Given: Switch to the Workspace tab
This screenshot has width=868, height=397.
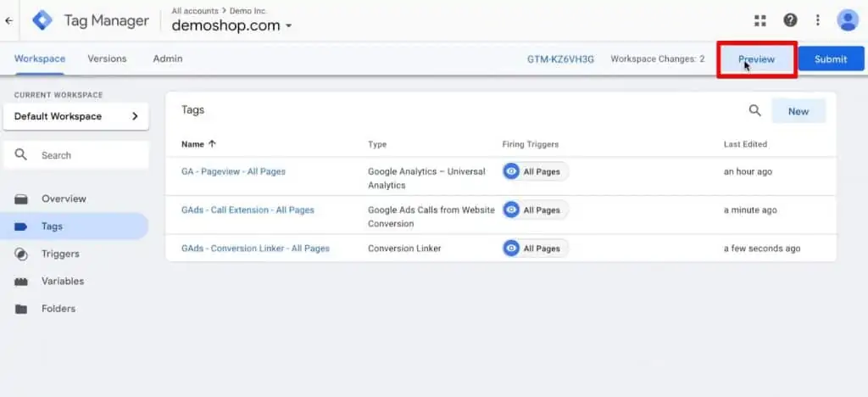Looking at the screenshot, I should 40,59.
